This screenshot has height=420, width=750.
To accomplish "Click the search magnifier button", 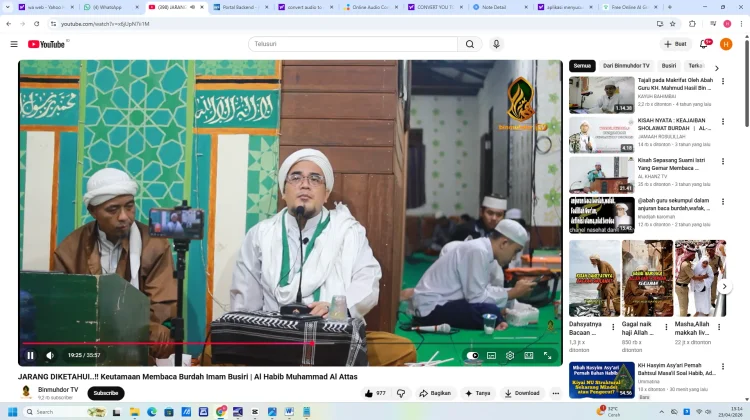I will pos(470,44).
